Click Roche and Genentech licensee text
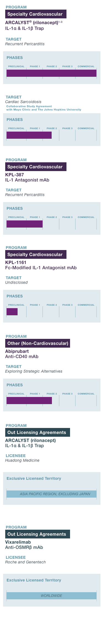The width and height of the screenshot is (103, 644). click(26, 562)
